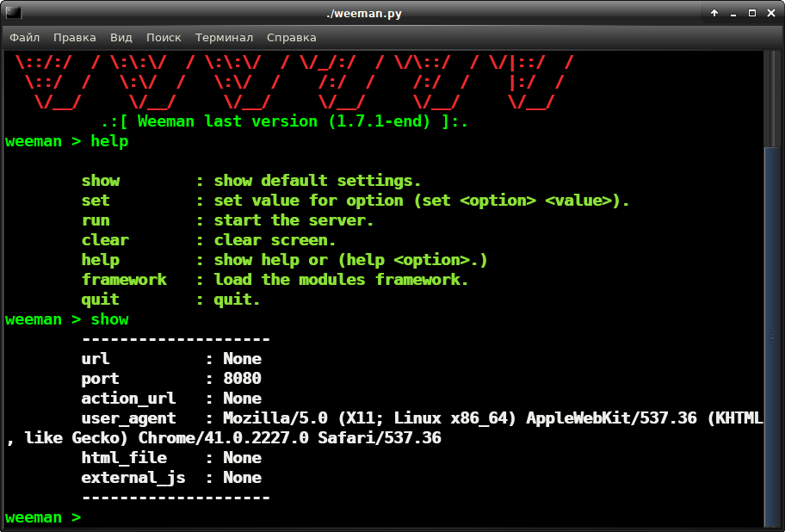Viewport: 785px width, 532px height.
Task: Open the Поиск menu
Action: coord(164,37)
